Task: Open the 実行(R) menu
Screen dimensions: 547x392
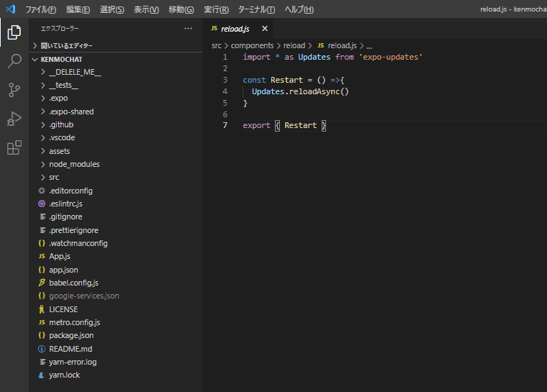Action: pyautogui.click(x=217, y=9)
